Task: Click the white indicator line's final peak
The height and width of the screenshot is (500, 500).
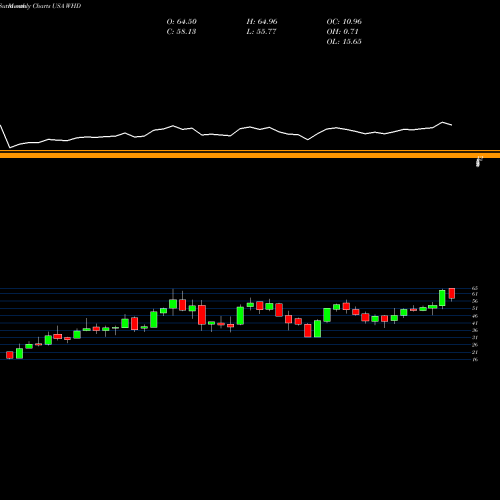Action: (x=443, y=122)
